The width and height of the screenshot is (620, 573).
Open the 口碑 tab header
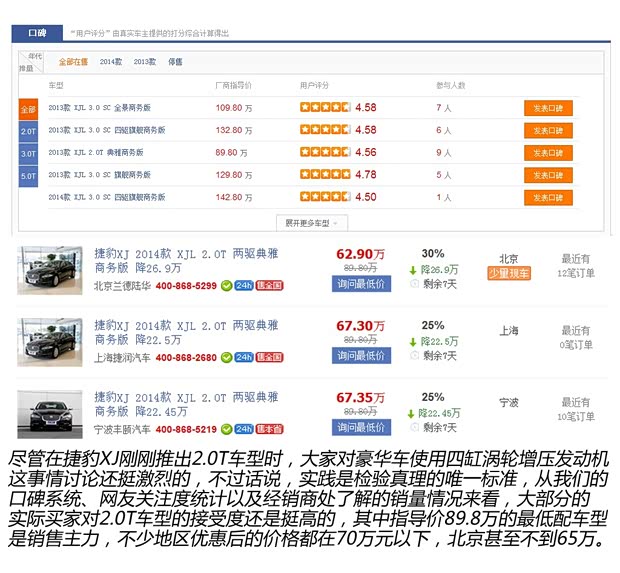[x=37, y=33]
